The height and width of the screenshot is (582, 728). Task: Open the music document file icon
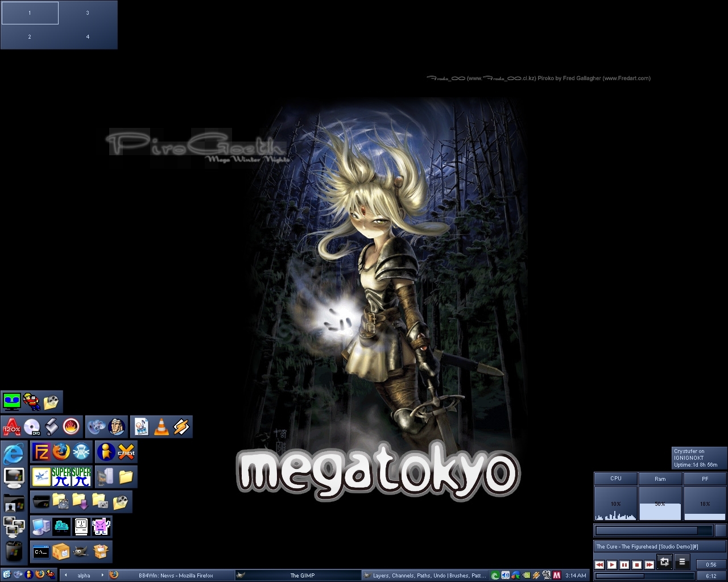(142, 427)
